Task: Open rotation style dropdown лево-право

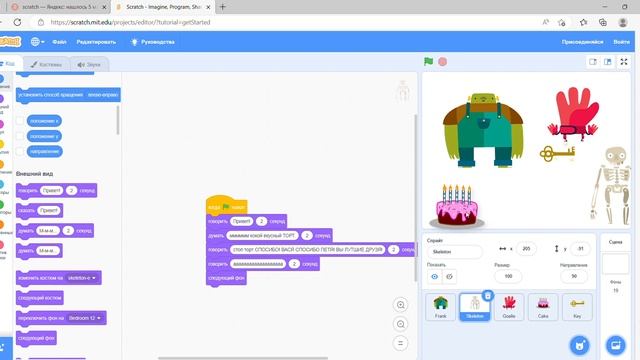Action: coord(103,95)
